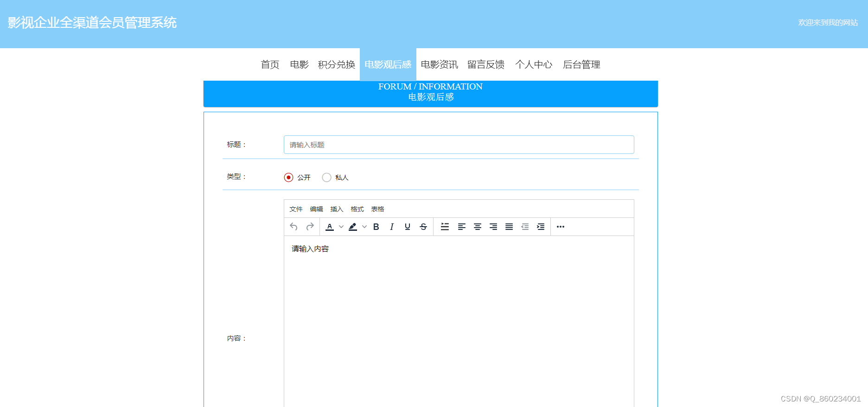Justify the text
This screenshot has width=868, height=407.
509,227
